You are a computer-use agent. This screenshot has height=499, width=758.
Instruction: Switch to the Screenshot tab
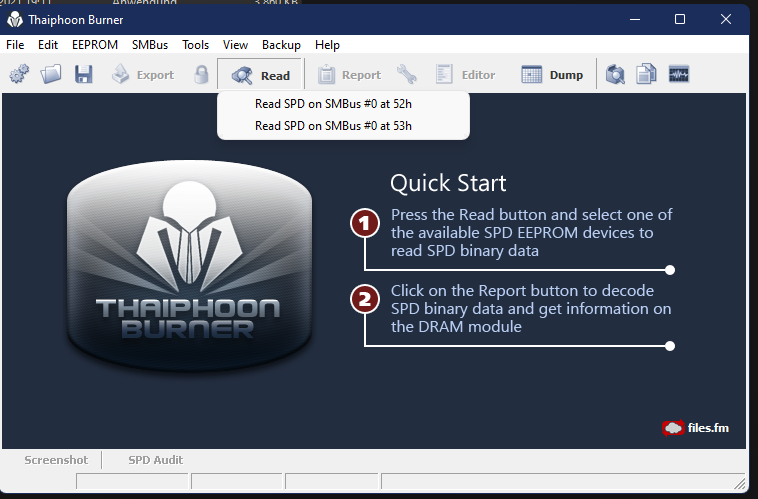tap(56, 460)
